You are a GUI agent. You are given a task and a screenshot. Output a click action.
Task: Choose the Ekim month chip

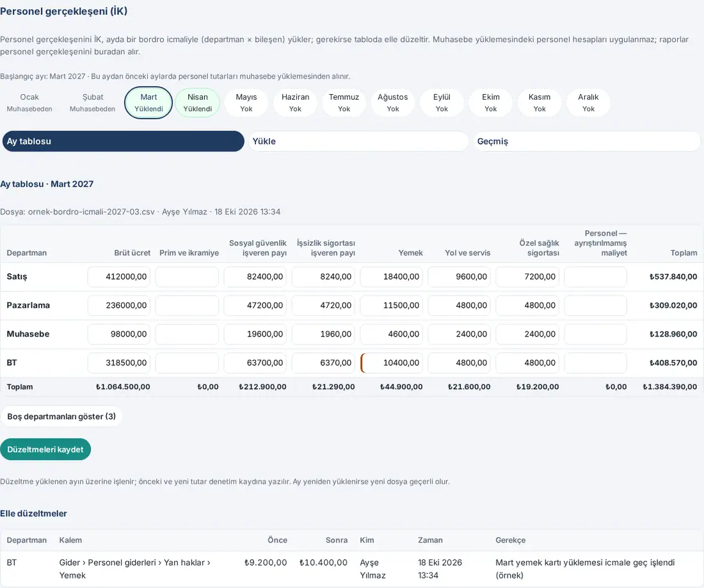[x=491, y=103]
